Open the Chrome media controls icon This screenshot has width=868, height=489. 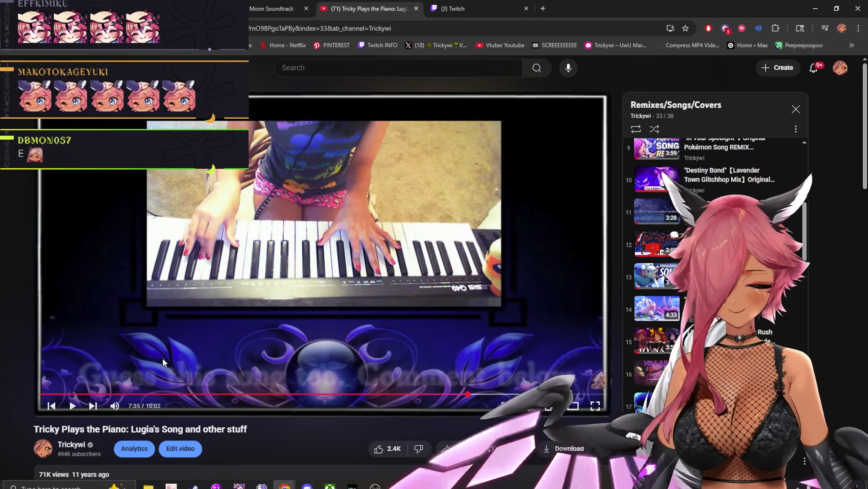pyautogui.click(x=824, y=28)
